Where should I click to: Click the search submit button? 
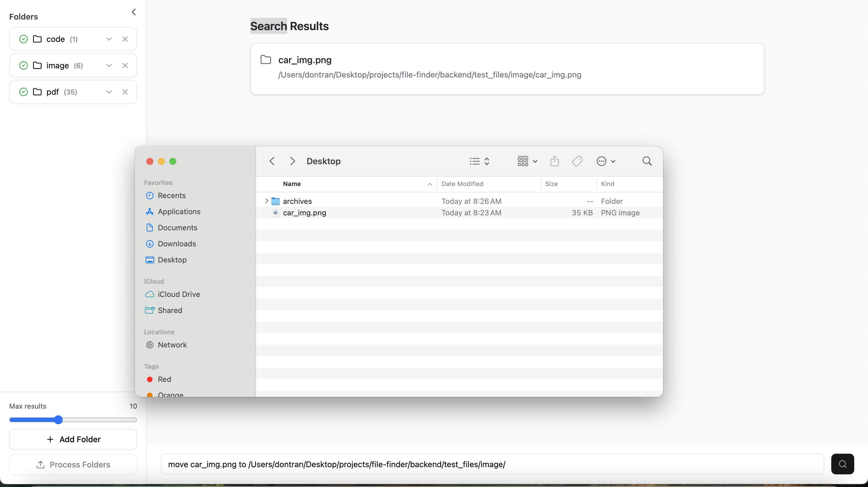pos(842,464)
